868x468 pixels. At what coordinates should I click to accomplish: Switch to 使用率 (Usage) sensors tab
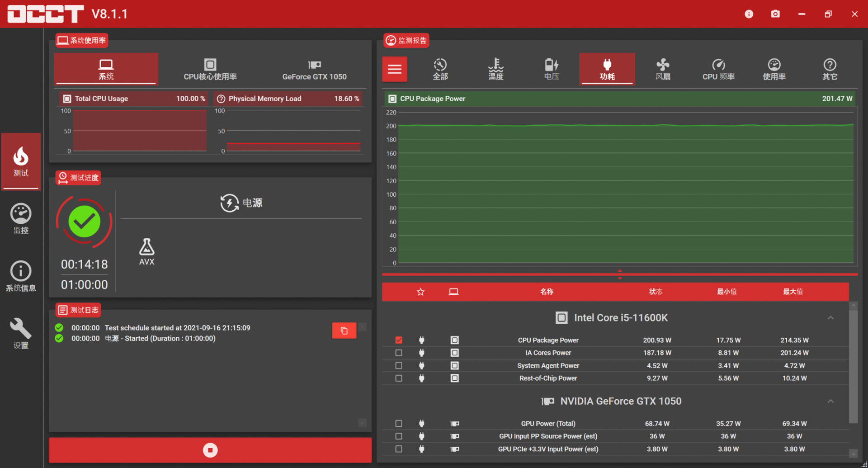pos(774,69)
